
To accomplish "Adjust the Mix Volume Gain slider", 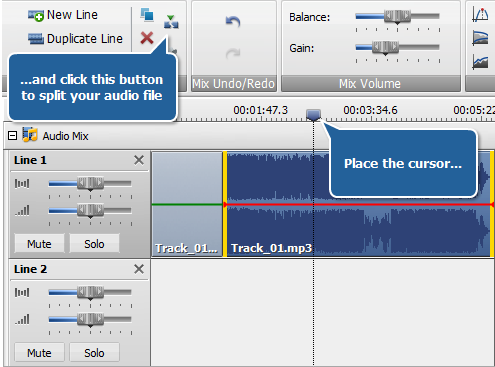I will tap(385, 47).
